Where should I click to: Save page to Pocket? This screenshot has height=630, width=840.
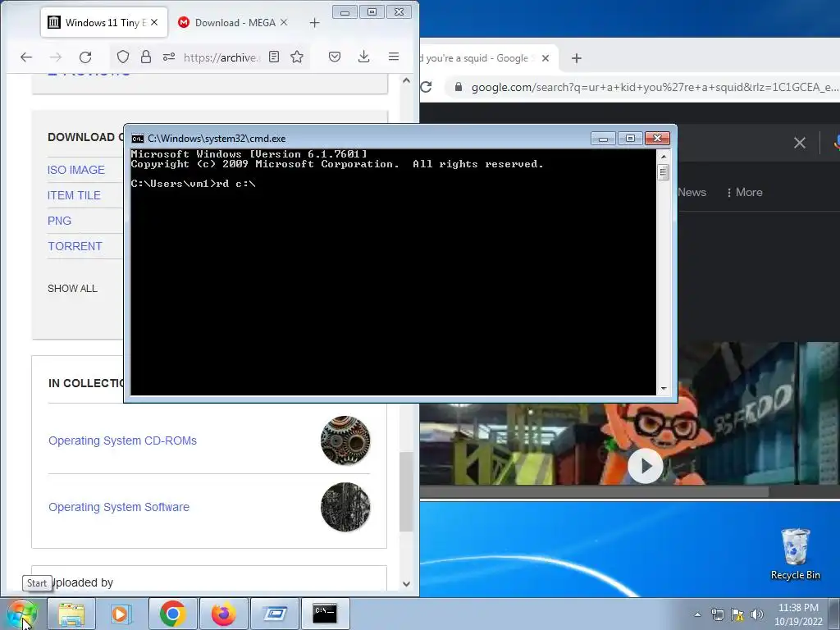[x=335, y=57]
